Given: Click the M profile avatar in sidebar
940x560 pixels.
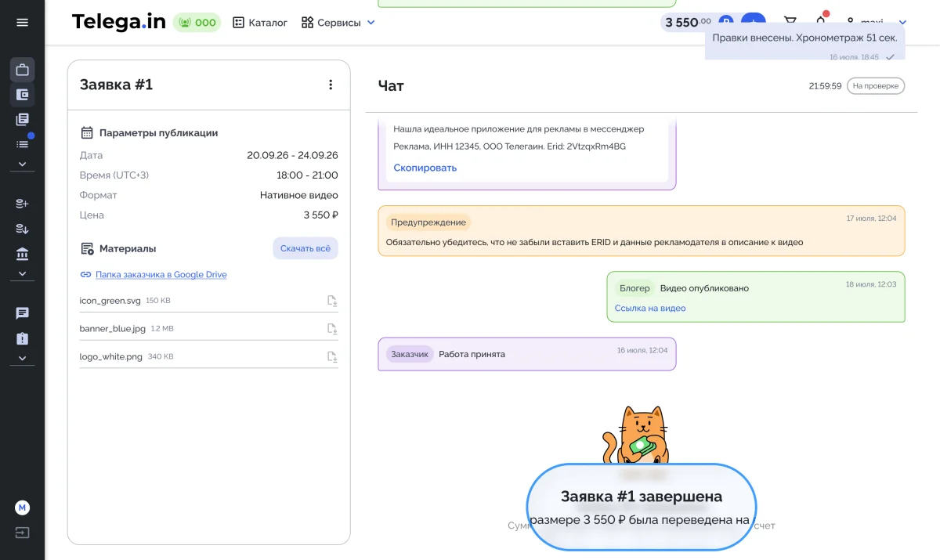Looking at the screenshot, I should [x=22, y=508].
